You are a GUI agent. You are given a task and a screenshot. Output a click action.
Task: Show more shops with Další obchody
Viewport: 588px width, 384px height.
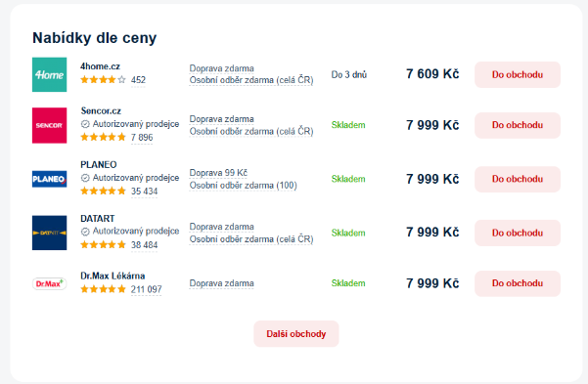click(x=296, y=334)
